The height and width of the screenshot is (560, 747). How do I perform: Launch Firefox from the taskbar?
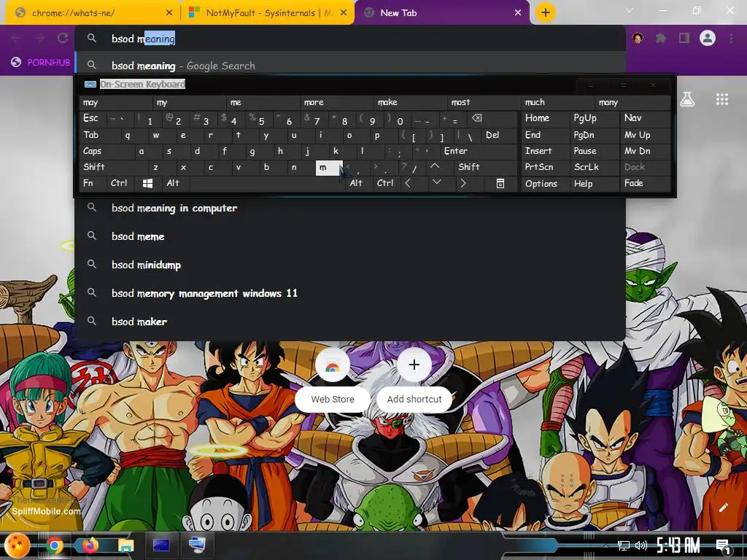click(x=90, y=545)
